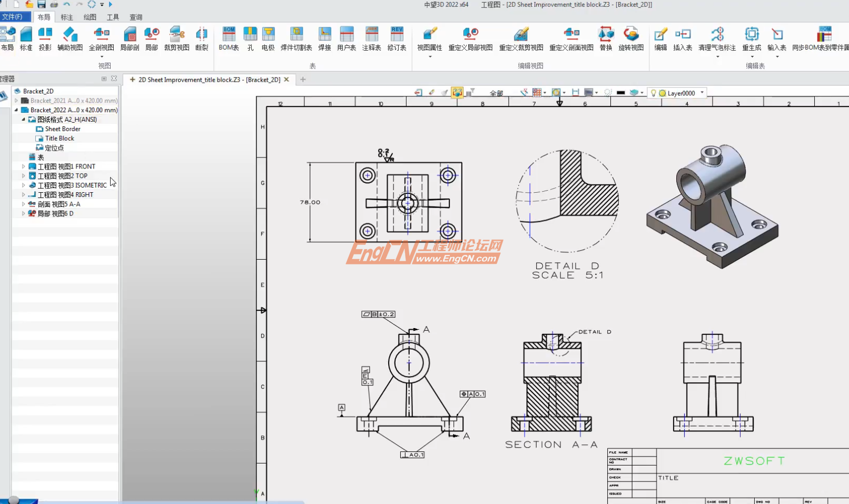
Task: Click the 全部 filter button above the sheet
Action: coord(497,92)
